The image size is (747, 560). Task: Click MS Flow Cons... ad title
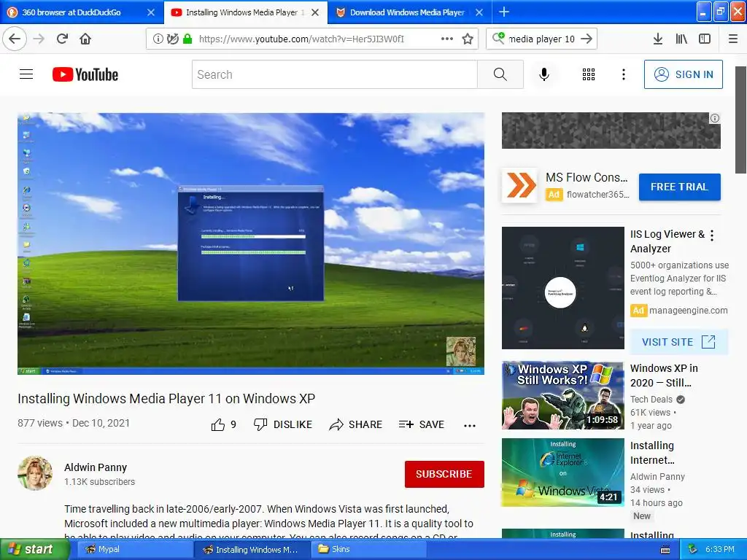587,178
